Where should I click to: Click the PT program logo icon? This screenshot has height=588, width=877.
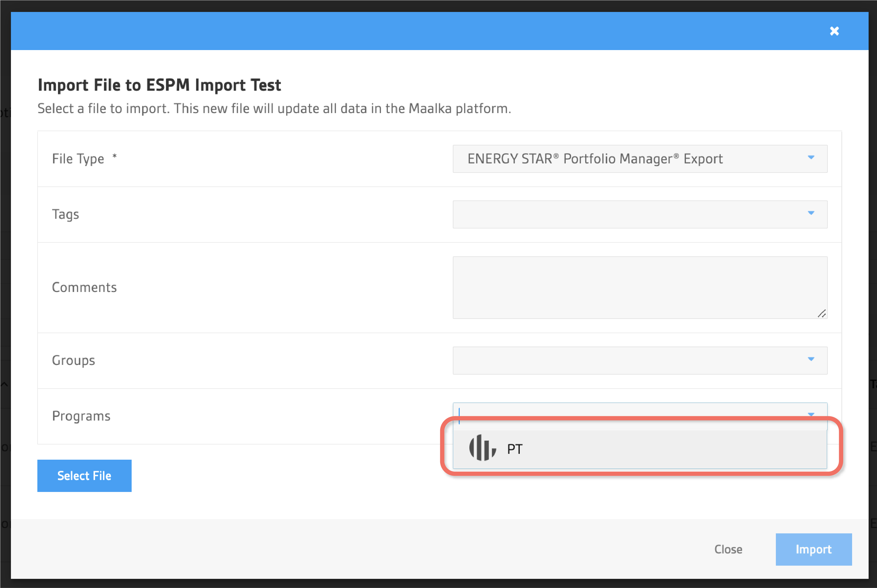[483, 448]
